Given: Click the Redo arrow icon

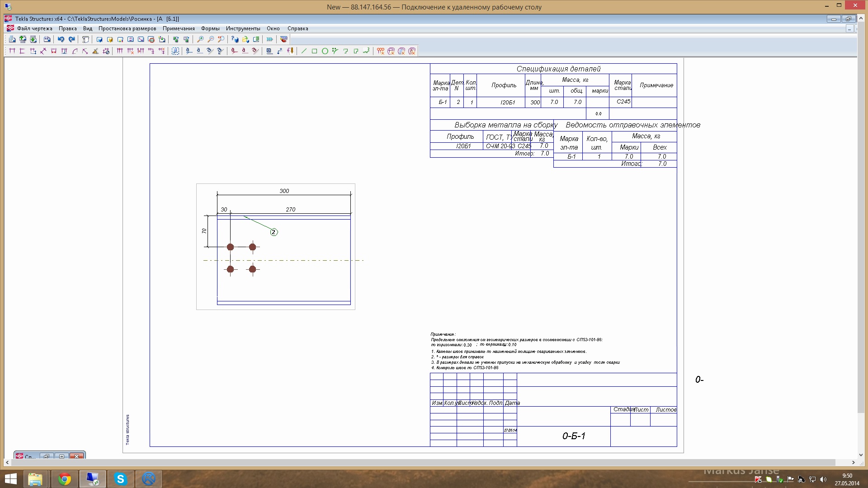Looking at the screenshot, I should click(x=71, y=39).
